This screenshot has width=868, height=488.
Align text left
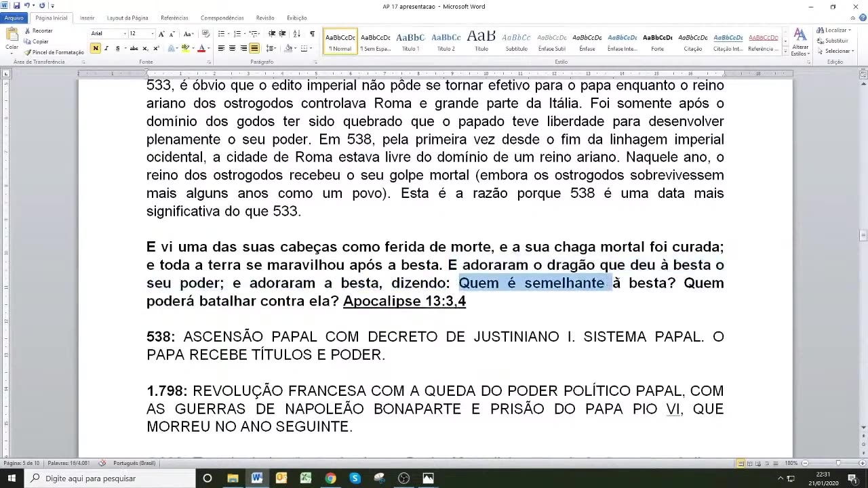(x=221, y=48)
